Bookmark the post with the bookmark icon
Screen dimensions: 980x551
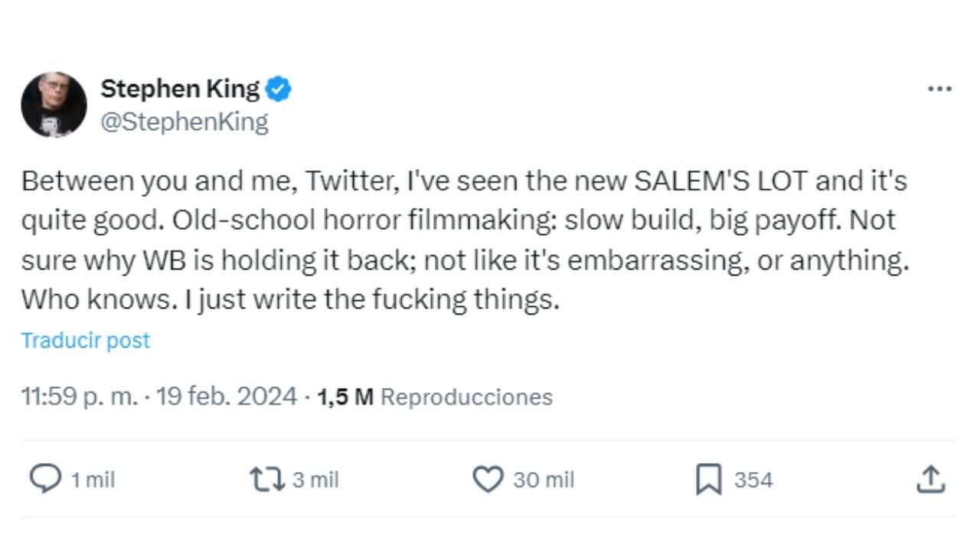708,480
